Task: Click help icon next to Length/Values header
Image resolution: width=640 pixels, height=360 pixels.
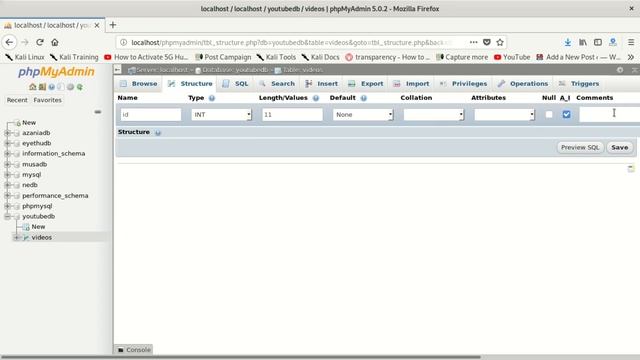Action: 316,98
